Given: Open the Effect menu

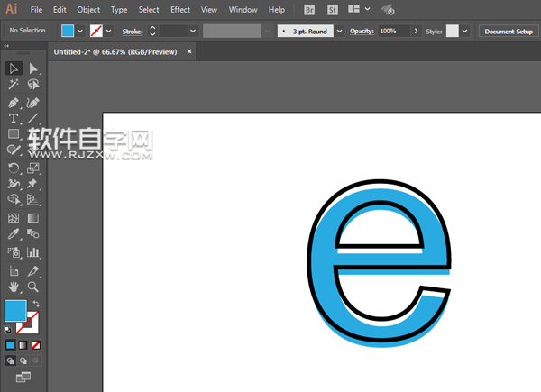Looking at the screenshot, I should 180,10.
